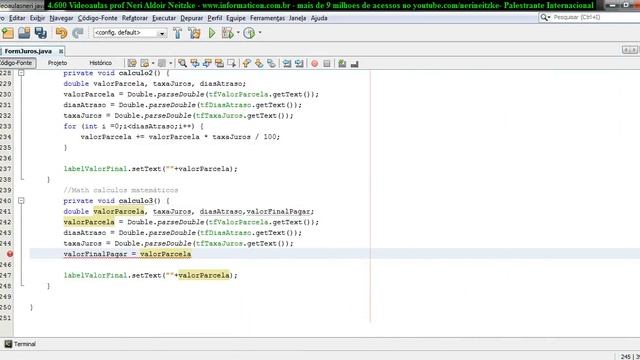
Task: Click the comment '//Math calculos matemáticos'
Action: [x=121, y=190]
